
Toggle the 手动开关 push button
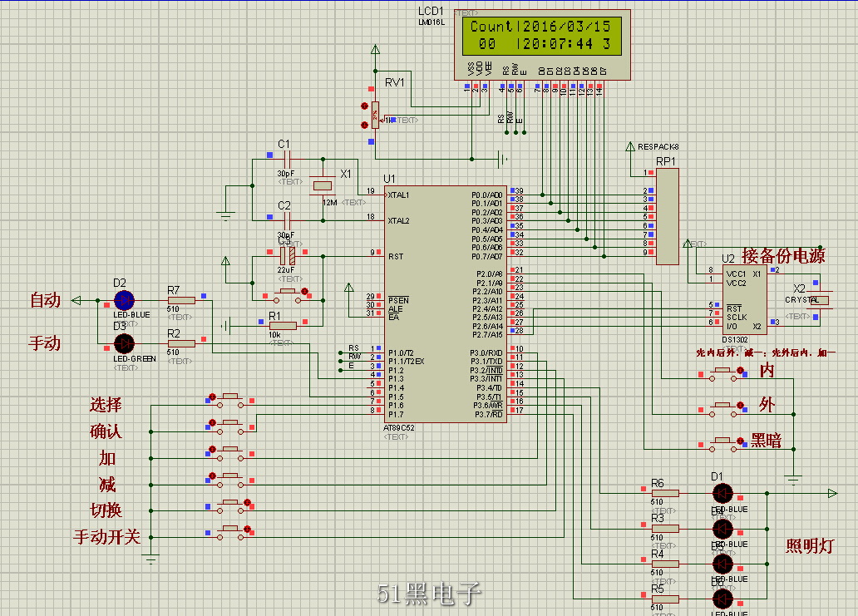tap(229, 534)
